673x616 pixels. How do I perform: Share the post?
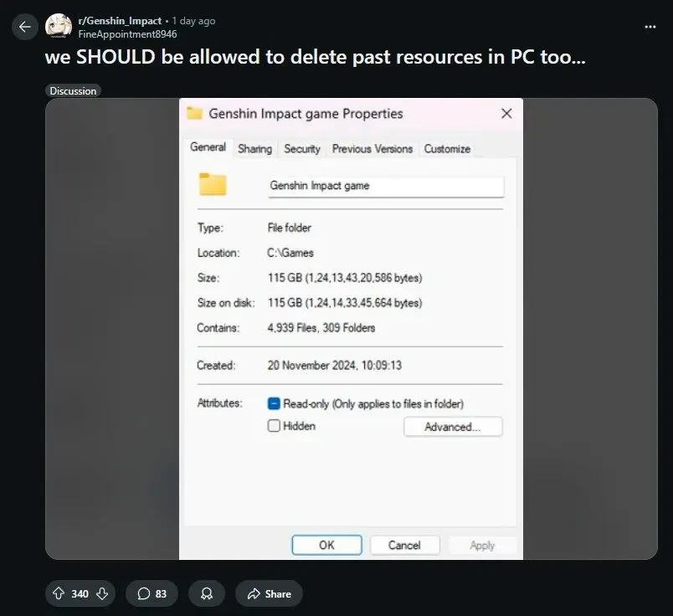click(x=269, y=593)
